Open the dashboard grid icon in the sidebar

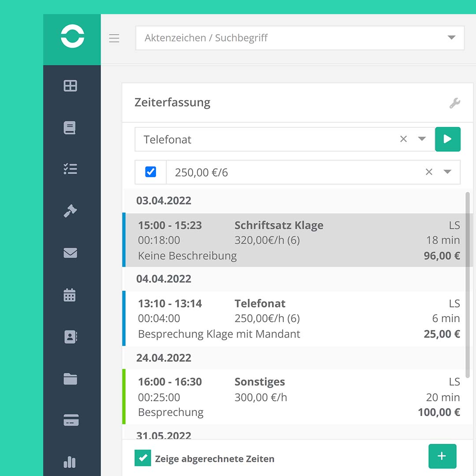click(x=71, y=86)
